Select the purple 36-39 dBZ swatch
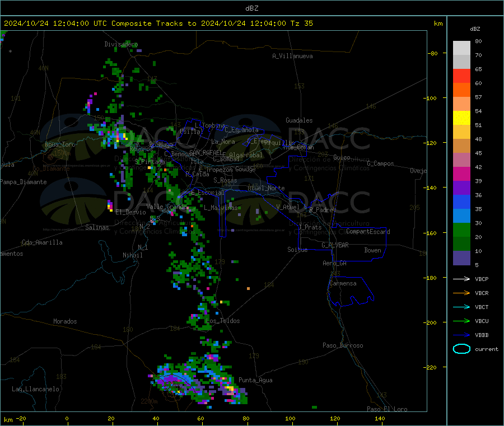 (461, 188)
